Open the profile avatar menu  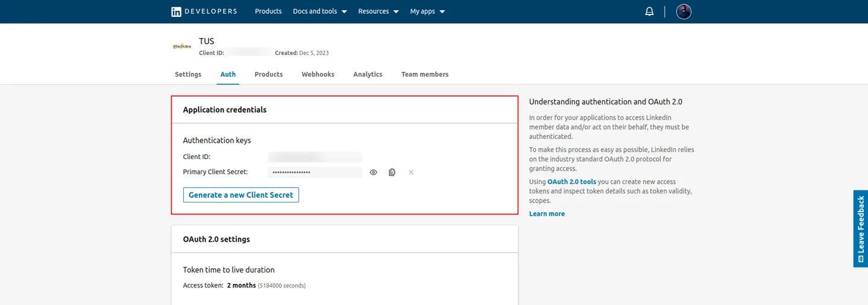coord(684,11)
